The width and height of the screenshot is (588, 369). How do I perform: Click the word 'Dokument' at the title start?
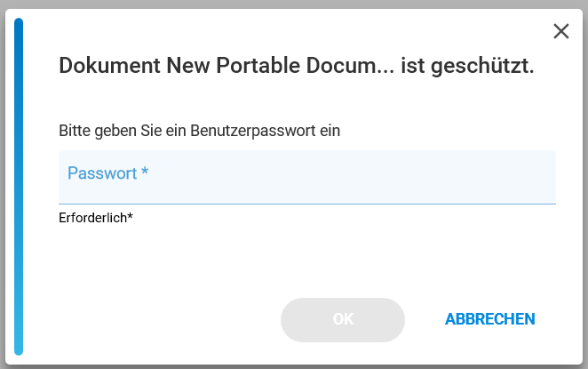coord(110,66)
